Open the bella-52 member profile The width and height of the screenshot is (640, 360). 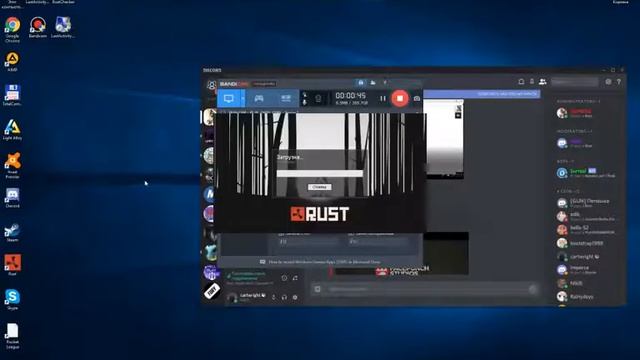(x=586, y=229)
